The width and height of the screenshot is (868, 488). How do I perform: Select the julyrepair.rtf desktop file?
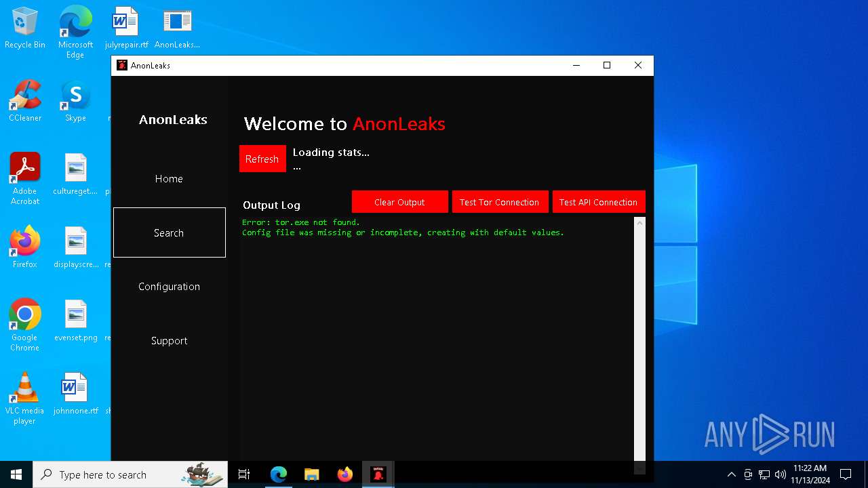point(126,28)
